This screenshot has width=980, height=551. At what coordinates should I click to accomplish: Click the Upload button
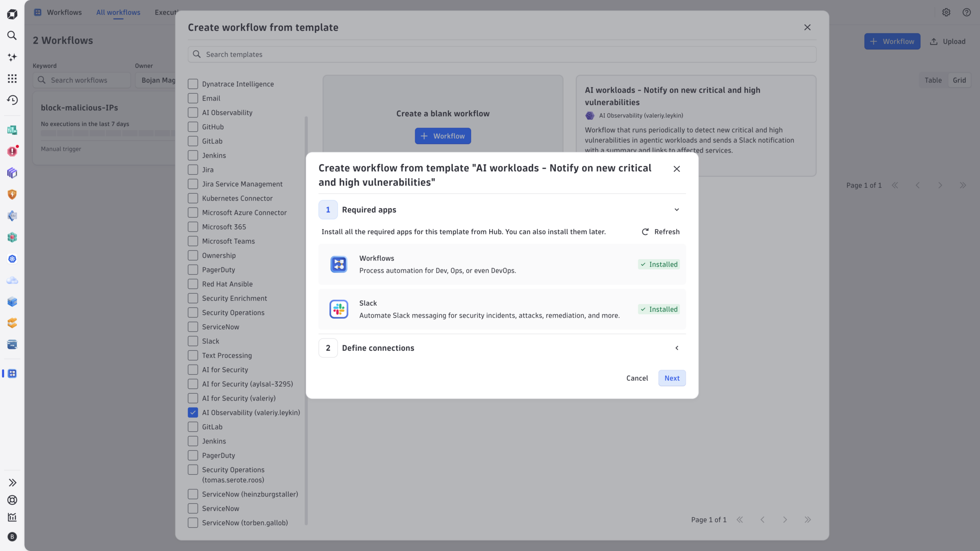coord(948,41)
